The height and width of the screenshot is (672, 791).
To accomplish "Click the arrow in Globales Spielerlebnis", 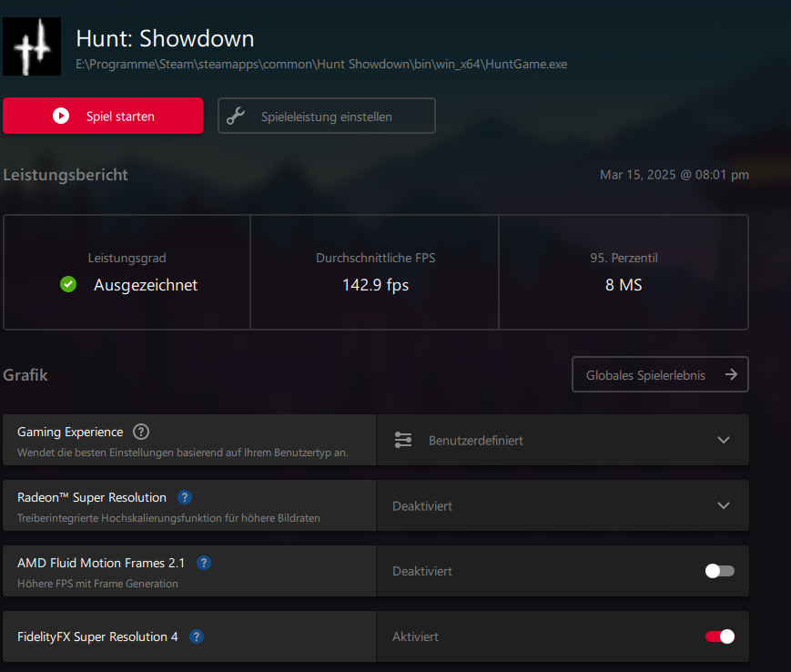I will click(731, 374).
